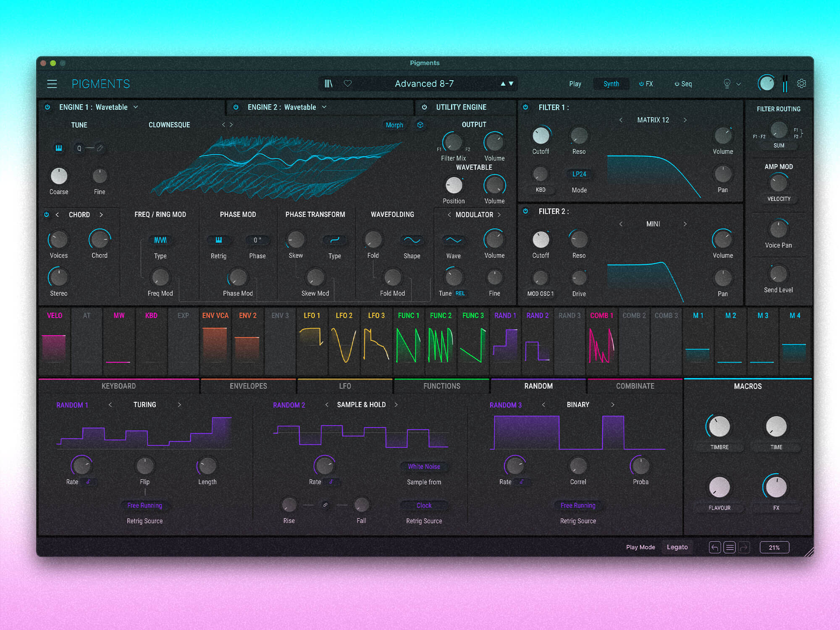Viewport: 840px width, 630px height.
Task: Toggle the Chord section power button
Action: (x=47, y=215)
